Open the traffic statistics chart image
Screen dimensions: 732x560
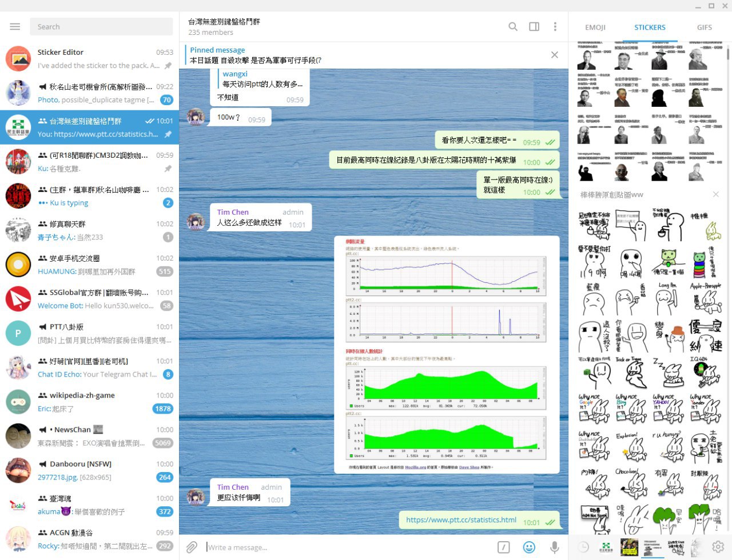tap(446, 354)
